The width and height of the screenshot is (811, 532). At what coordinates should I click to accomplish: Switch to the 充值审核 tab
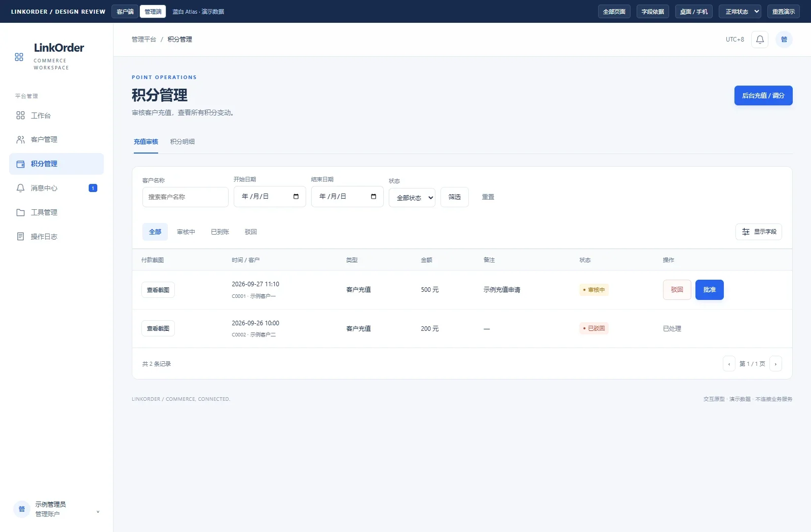pos(146,142)
